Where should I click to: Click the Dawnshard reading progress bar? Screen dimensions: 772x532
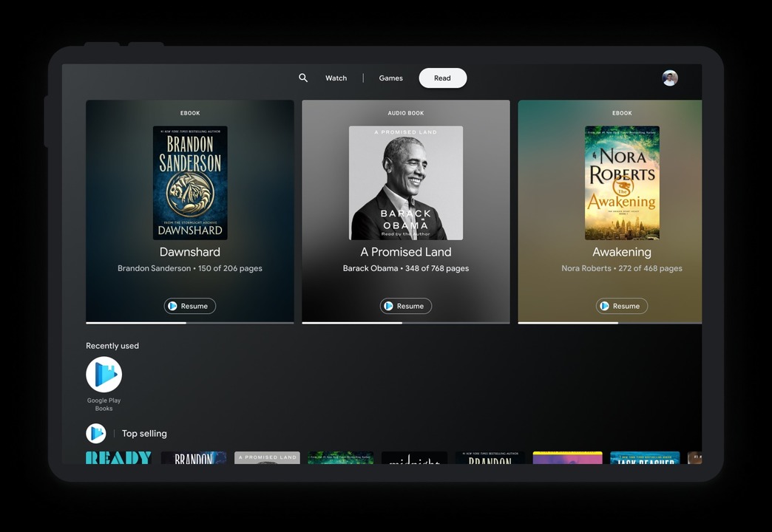click(x=190, y=323)
